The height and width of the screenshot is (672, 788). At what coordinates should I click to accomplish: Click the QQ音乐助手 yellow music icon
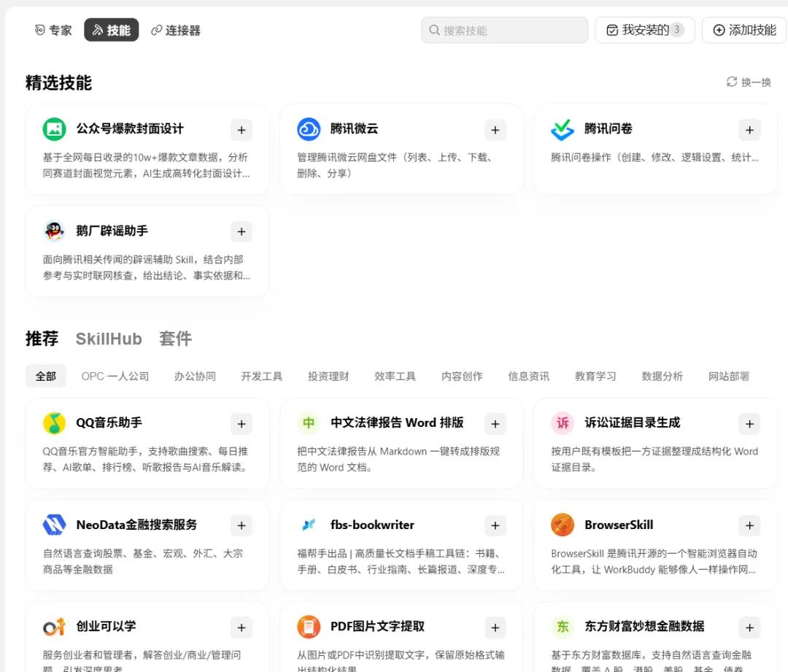54,423
